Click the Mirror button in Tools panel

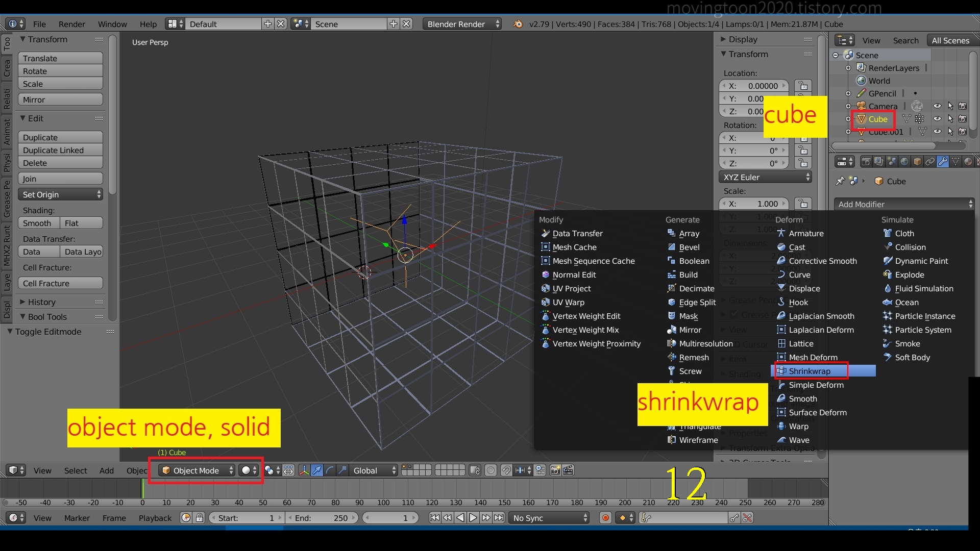pyautogui.click(x=60, y=99)
